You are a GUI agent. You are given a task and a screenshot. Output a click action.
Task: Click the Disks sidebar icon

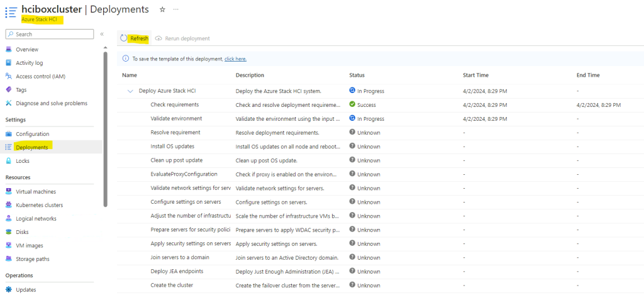9,231
